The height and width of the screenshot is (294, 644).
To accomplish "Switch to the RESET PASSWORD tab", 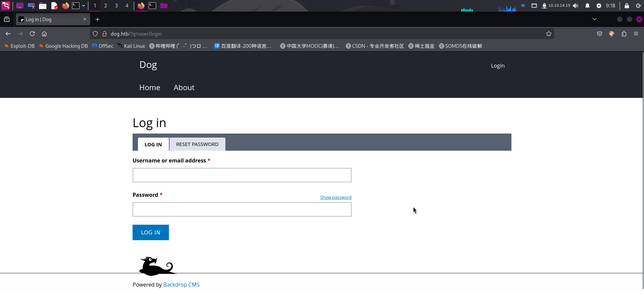I will [x=197, y=144].
